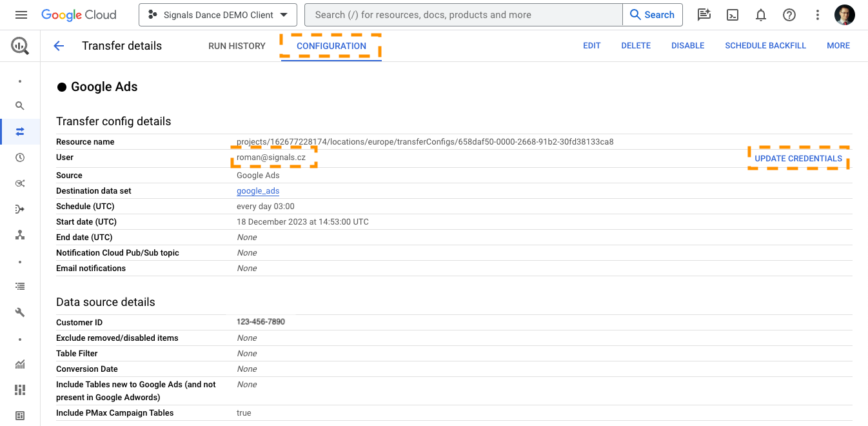This screenshot has height=426, width=868.
Task: Click DELETE for the transfer
Action: [636, 46]
